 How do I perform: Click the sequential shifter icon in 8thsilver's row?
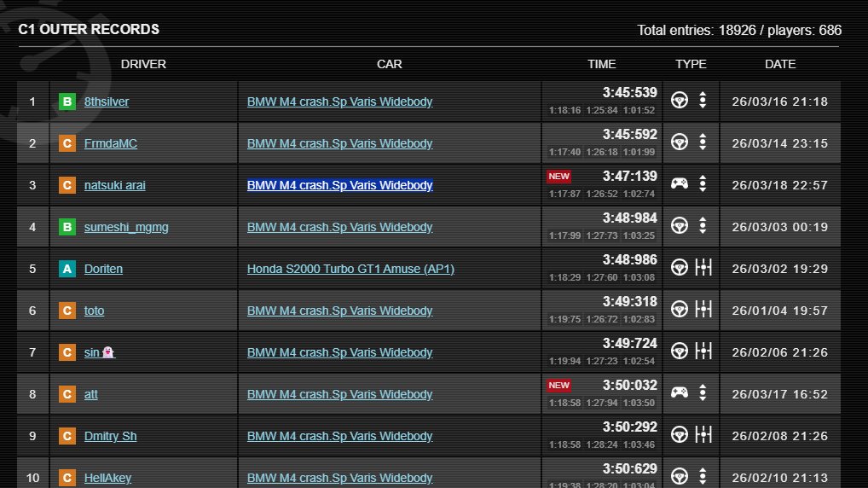pyautogui.click(x=703, y=101)
